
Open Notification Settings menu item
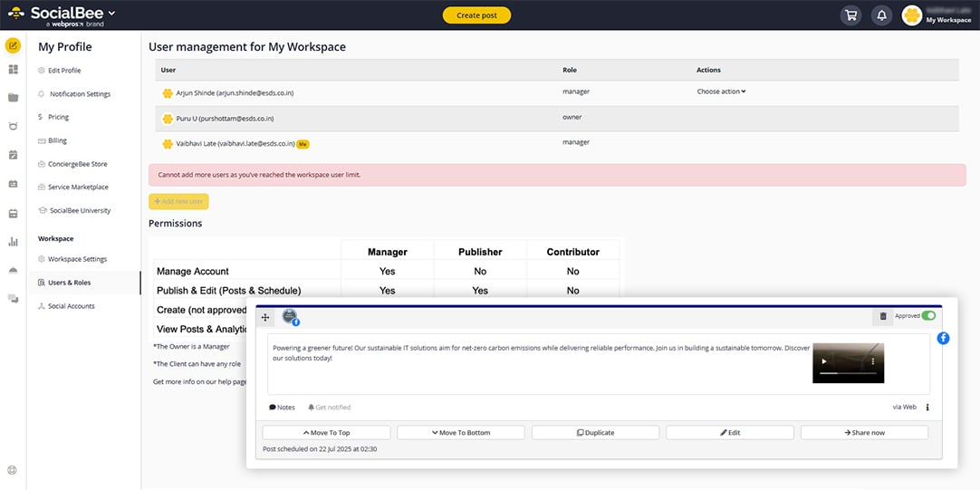[x=74, y=94]
